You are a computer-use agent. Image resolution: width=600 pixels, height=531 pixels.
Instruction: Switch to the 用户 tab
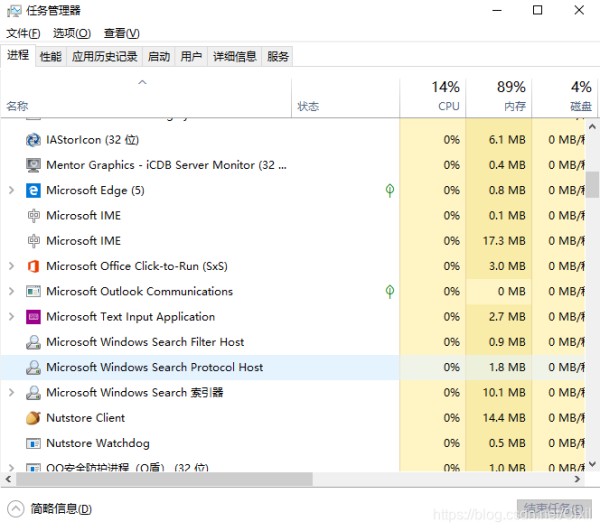point(191,57)
